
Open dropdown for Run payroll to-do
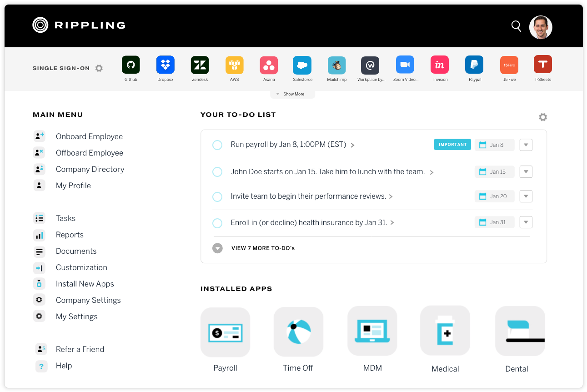[526, 145]
